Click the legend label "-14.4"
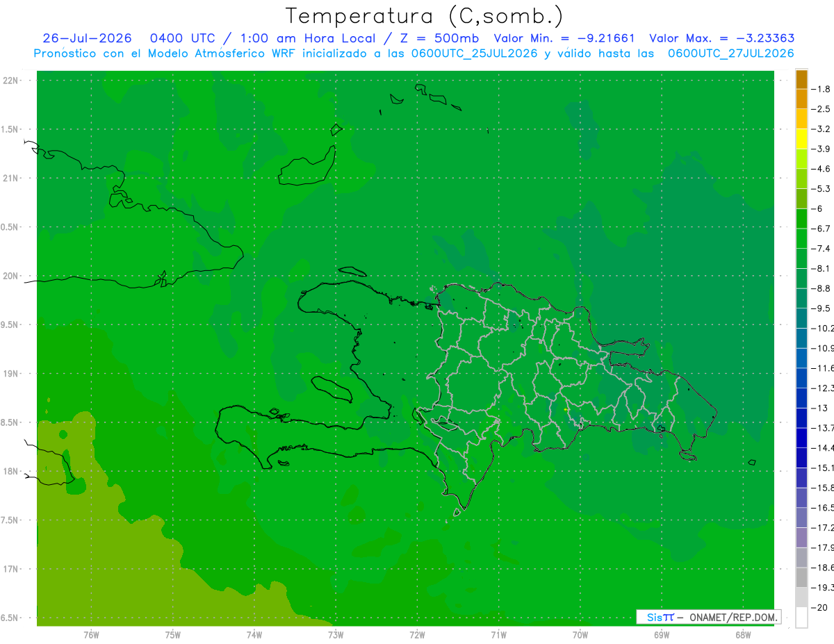This screenshot has height=644, width=834. click(824, 448)
